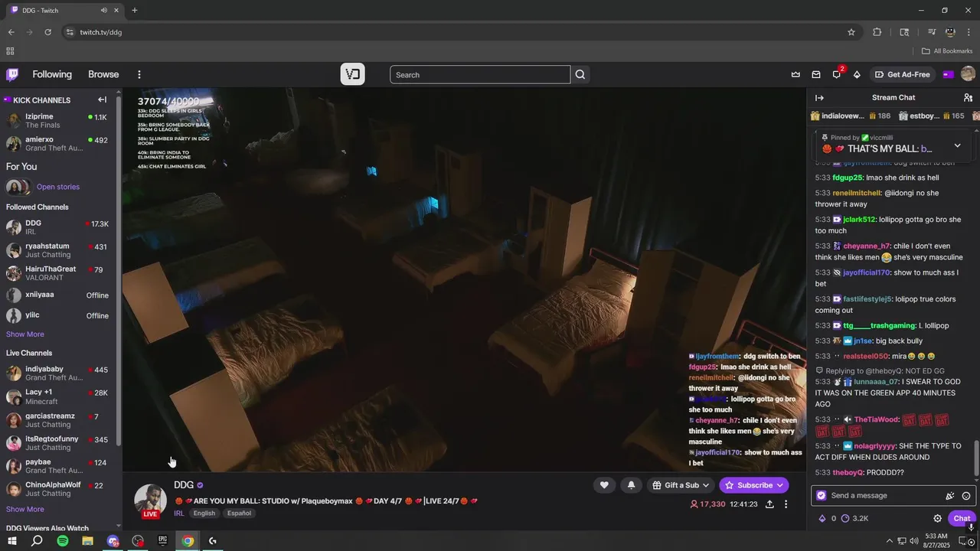Open File Explorer from the taskbar
Viewport: 980px width, 551px height.
tap(87, 541)
